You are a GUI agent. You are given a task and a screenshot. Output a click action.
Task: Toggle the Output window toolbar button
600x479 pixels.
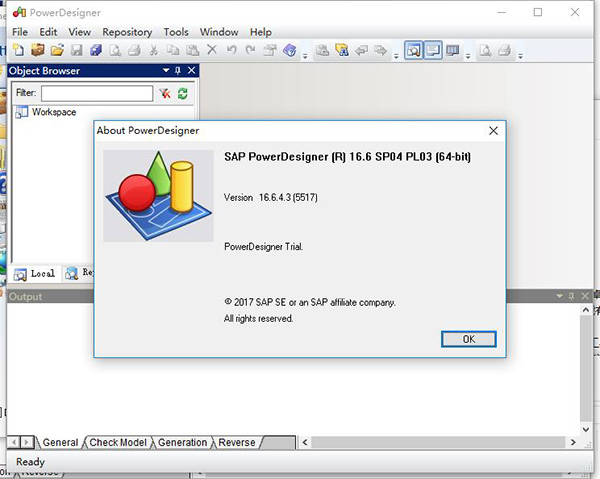(x=433, y=50)
